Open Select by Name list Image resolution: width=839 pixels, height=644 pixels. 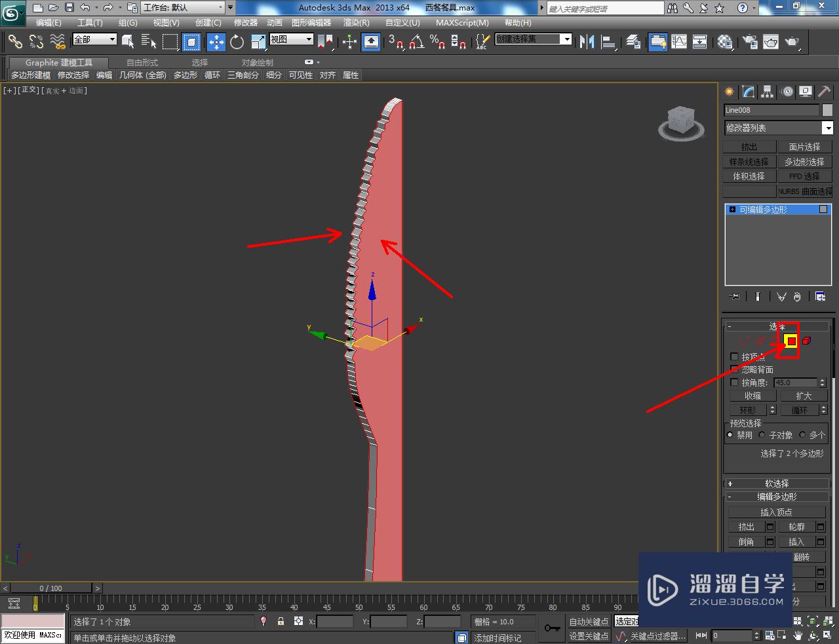(x=149, y=42)
